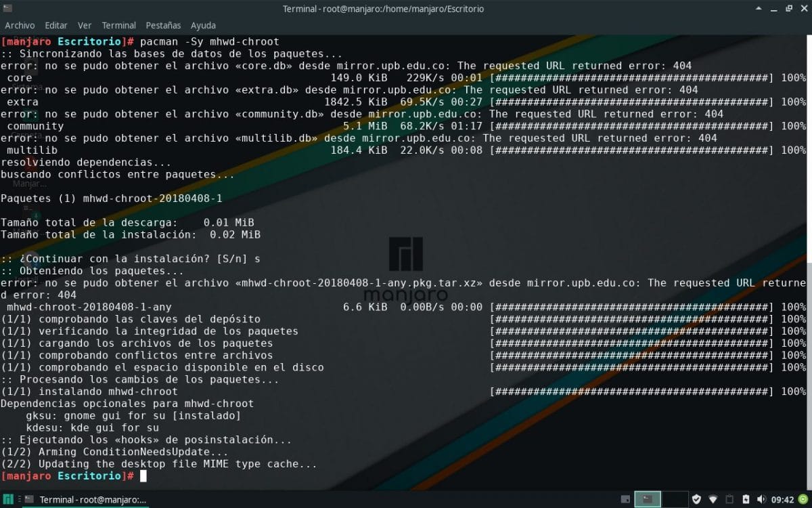Screen dimensions: 812x508
Task: Click the network Wi-Fi indicator in the tray
Action: pos(714,499)
